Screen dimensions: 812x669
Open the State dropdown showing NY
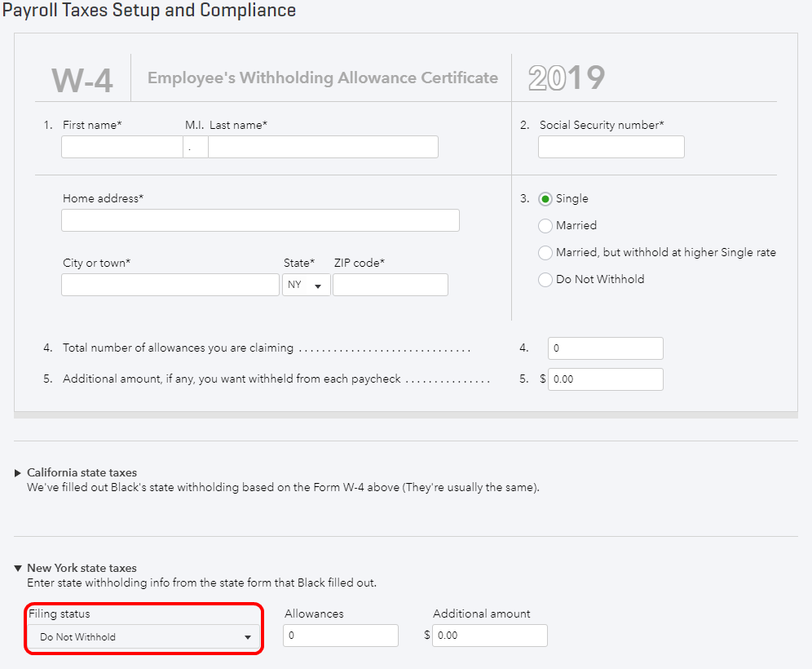pos(307,285)
